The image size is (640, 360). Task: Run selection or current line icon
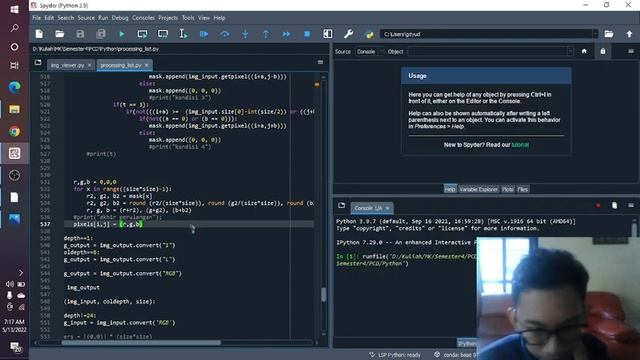(183, 34)
